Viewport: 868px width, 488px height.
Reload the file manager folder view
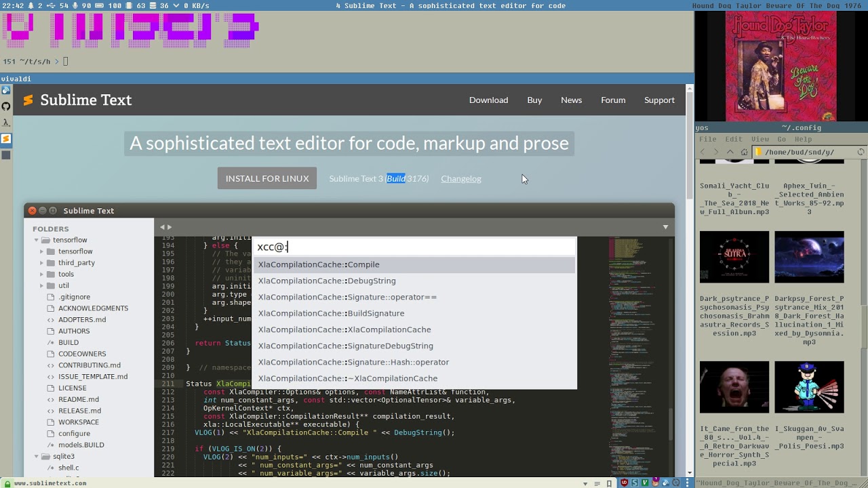(x=861, y=152)
